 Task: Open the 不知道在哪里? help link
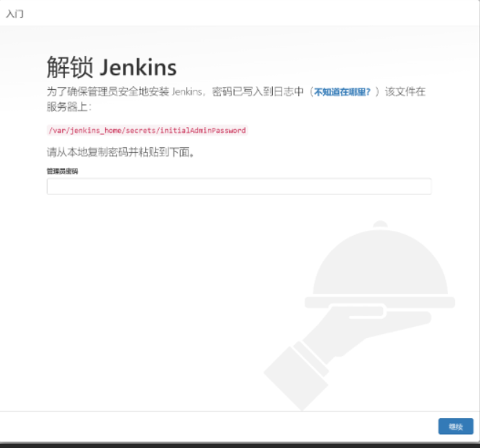click(x=342, y=92)
